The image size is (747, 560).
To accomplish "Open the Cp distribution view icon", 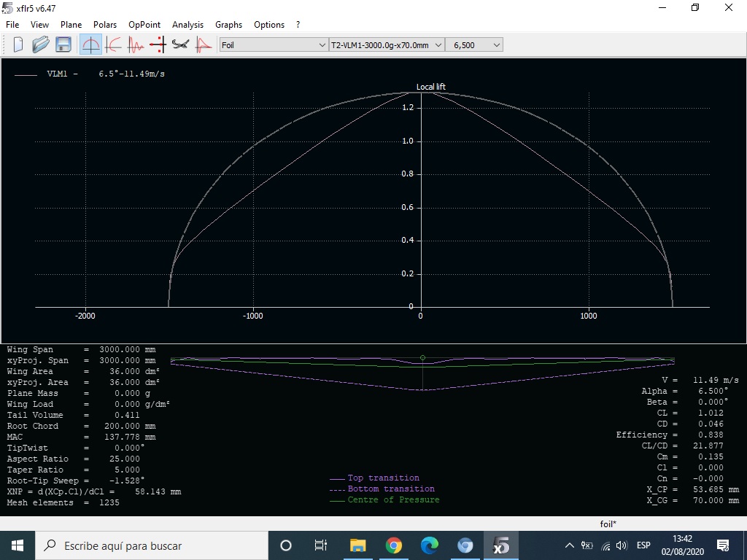I will [x=203, y=45].
